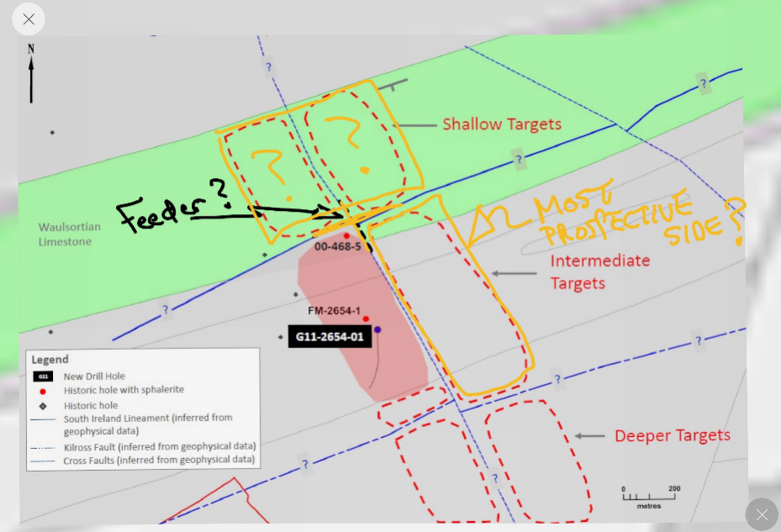The width and height of the screenshot is (781, 532).
Task: Click the Shallow Targets red label
Action: pyautogui.click(x=502, y=124)
